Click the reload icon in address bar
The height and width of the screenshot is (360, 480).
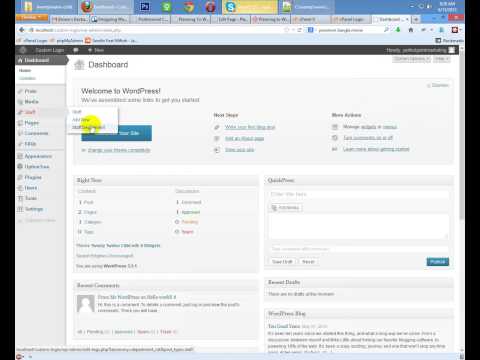(x=299, y=30)
